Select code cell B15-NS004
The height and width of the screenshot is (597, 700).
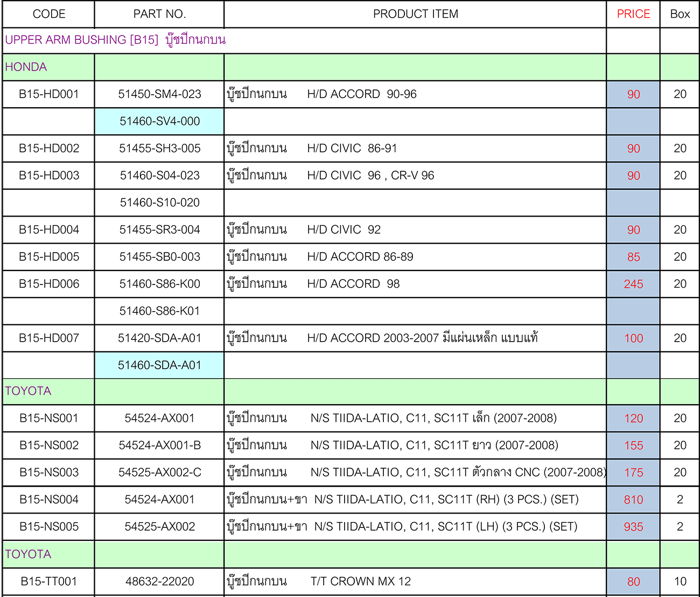point(49,499)
